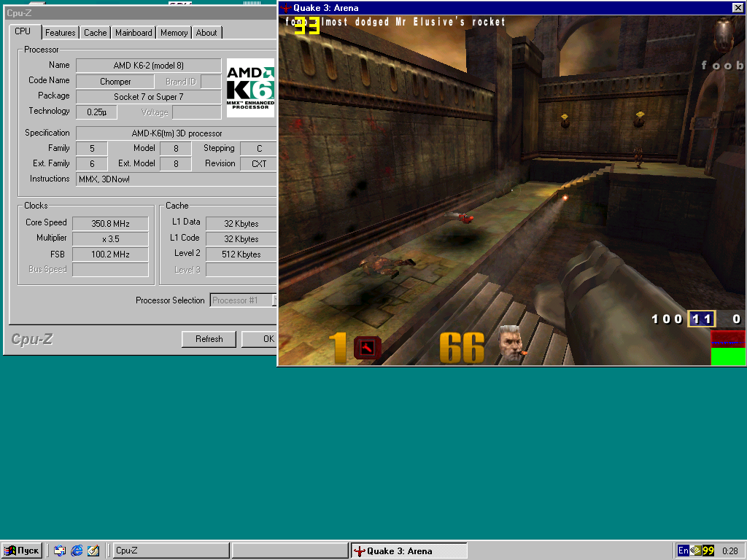Click the Package field Socket 7 or Super 7

[149, 97]
